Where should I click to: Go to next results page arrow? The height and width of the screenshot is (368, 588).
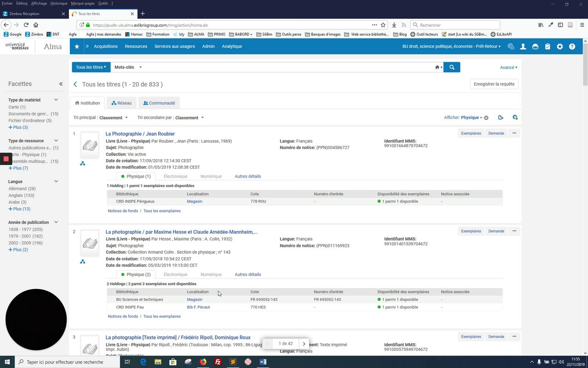[304, 344]
